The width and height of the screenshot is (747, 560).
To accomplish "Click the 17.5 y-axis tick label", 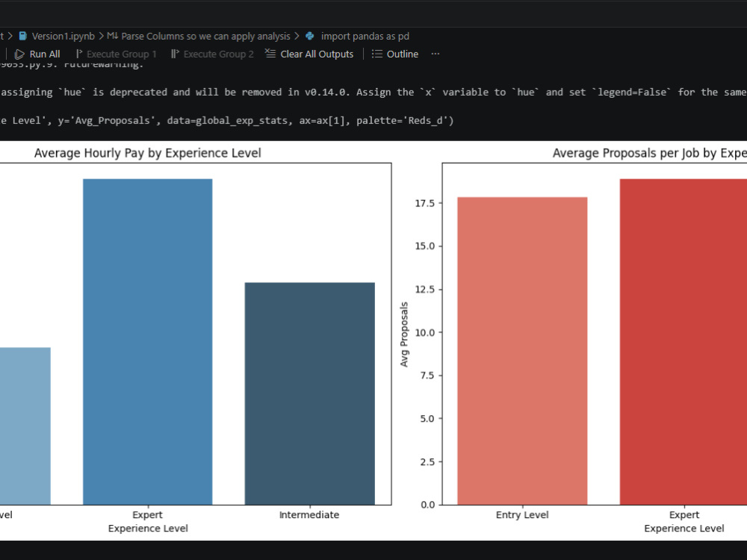I will pyautogui.click(x=425, y=203).
